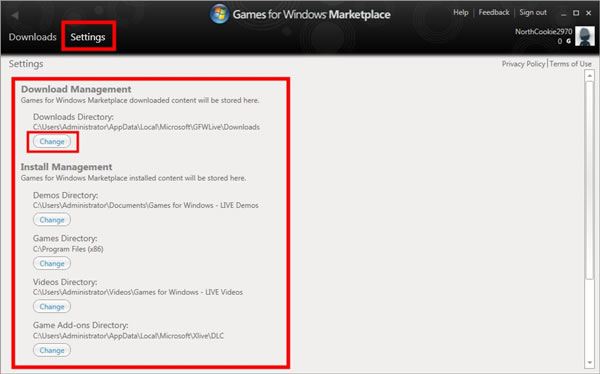Click the scrollbar down arrow

click(x=589, y=363)
